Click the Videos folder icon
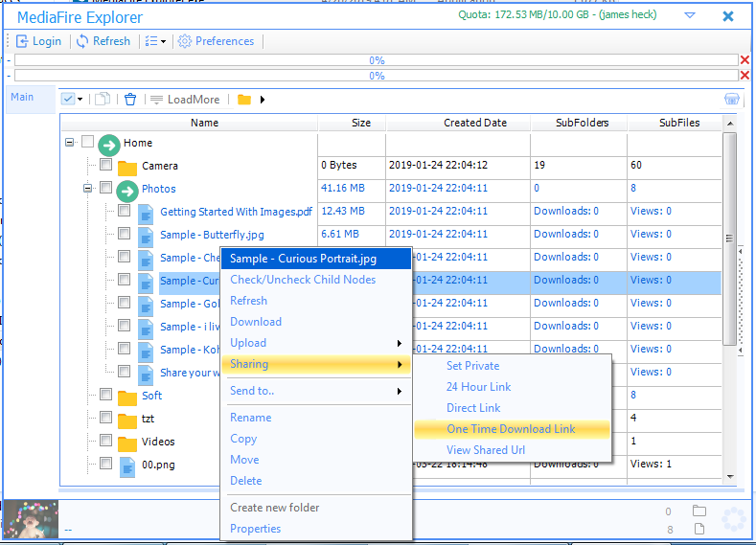 click(127, 443)
